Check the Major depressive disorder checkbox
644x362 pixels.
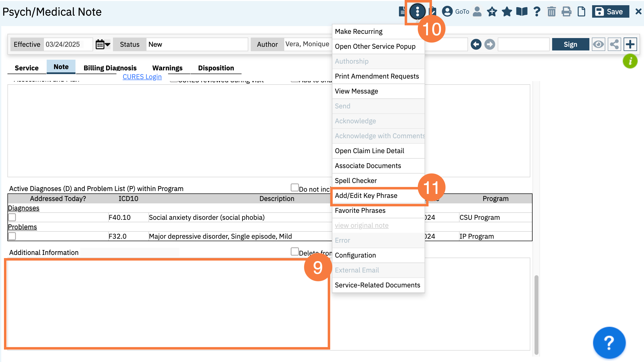tap(12, 236)
